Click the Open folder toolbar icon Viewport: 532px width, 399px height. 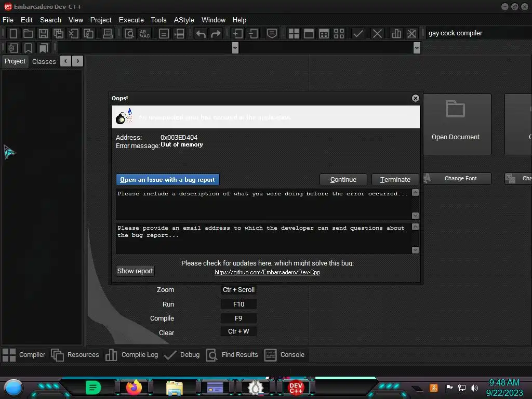pos(28,34)
